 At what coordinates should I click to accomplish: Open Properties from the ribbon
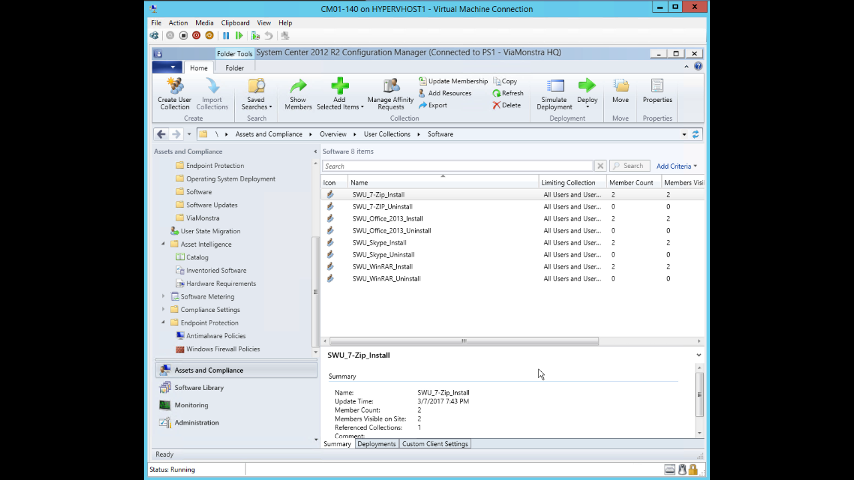(x=657, y=88)
